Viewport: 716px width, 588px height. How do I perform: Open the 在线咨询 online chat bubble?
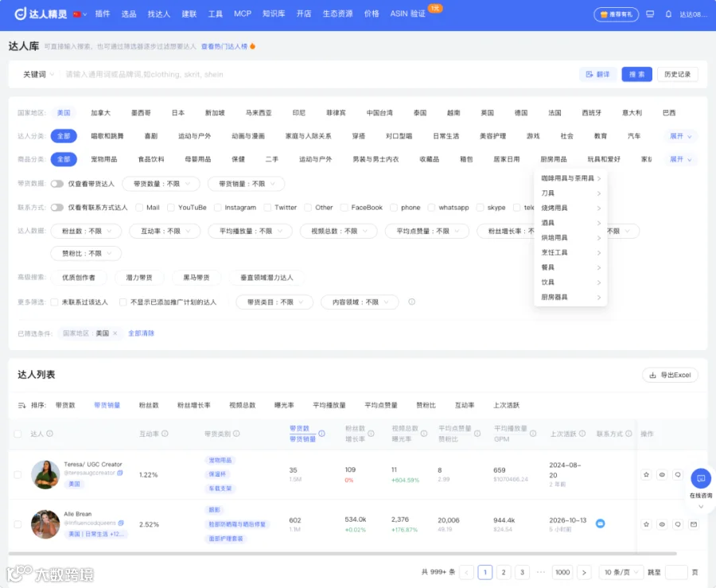700,478
